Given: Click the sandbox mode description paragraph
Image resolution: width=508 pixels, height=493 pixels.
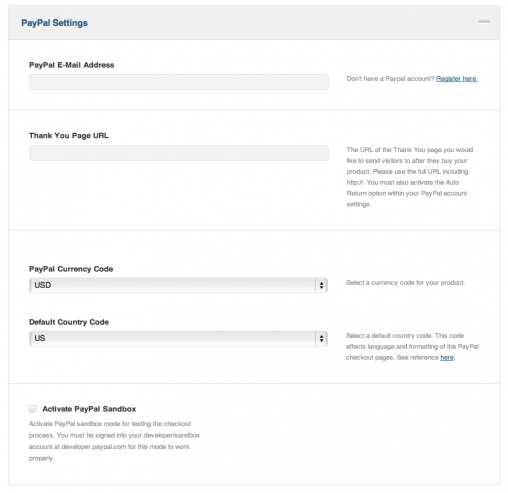Looking at the screenshot, I should tap(114, 441).
